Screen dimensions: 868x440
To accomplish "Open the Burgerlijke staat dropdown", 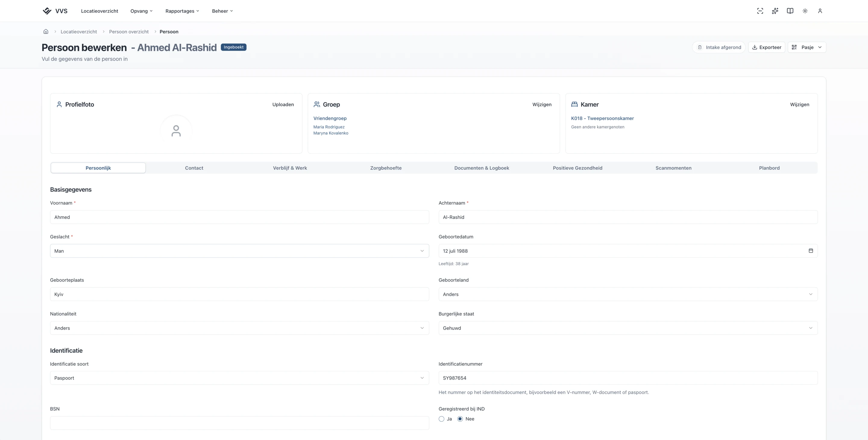I will click(x=628, y=328).
